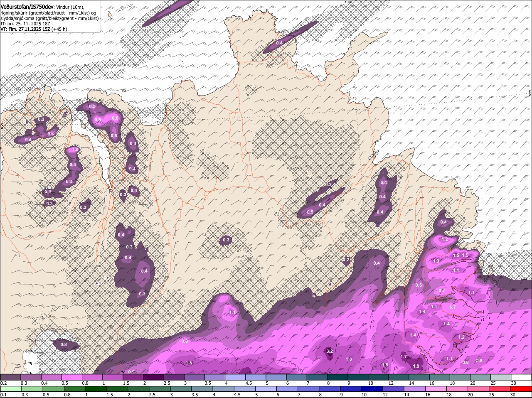Click the 25 label on the grey-pink snow scale
This screenshot has height=398, width=532.
point(493,383)
